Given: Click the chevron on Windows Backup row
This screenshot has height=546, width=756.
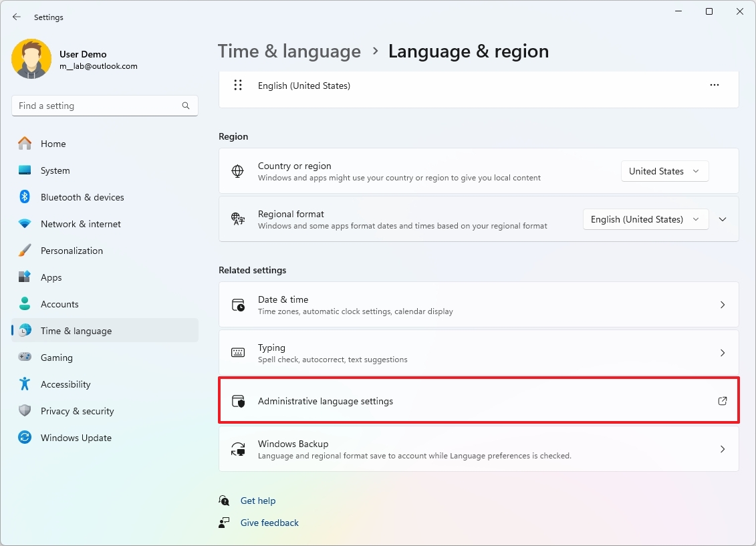Looking at the screenshot, I should pos(723,449).
